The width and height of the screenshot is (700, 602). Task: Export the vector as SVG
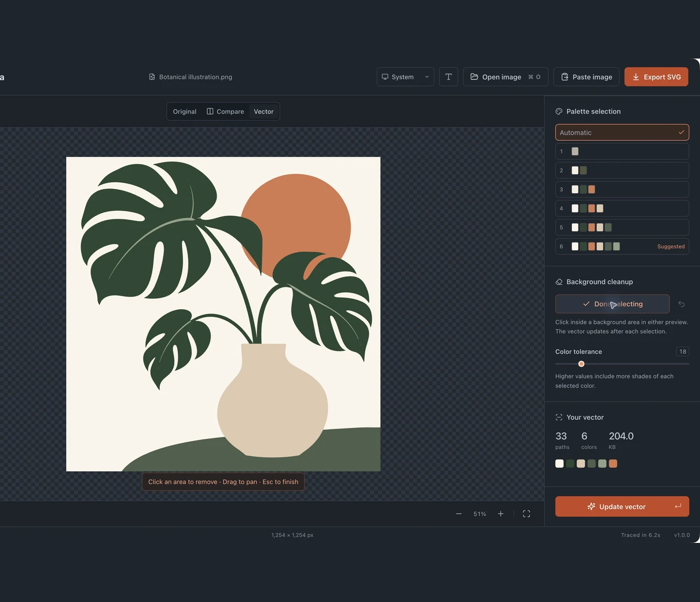tap(656, 77)
